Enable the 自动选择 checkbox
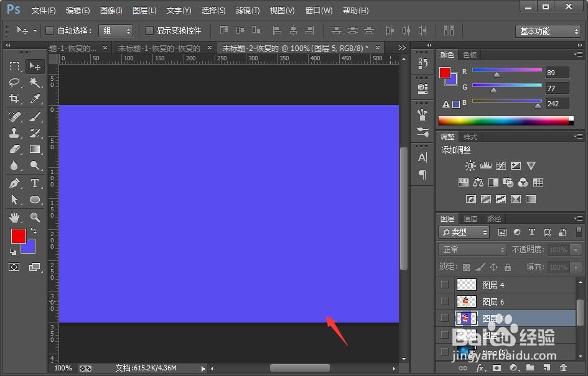 pos(50,30)
